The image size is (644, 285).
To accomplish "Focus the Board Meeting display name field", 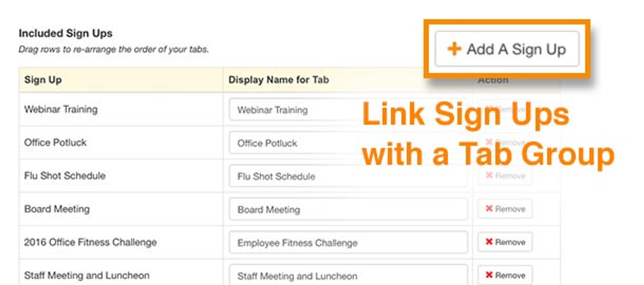I will (348, 209).
